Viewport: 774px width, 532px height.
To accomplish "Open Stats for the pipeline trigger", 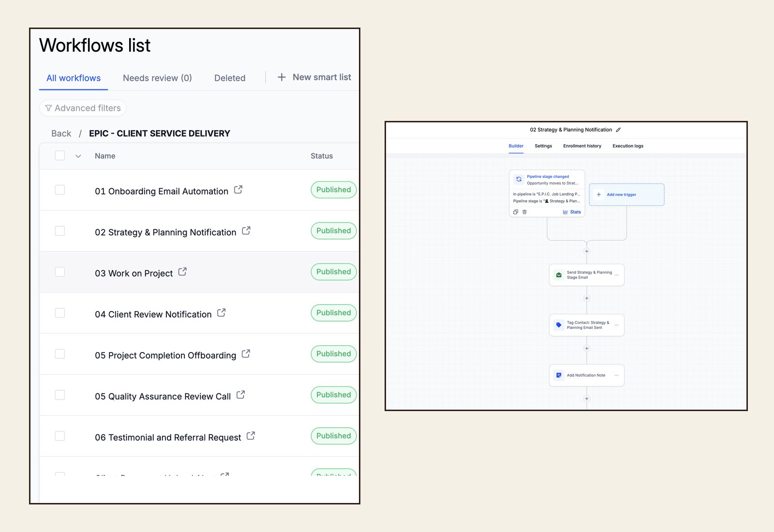I will (x=572, y=212).
